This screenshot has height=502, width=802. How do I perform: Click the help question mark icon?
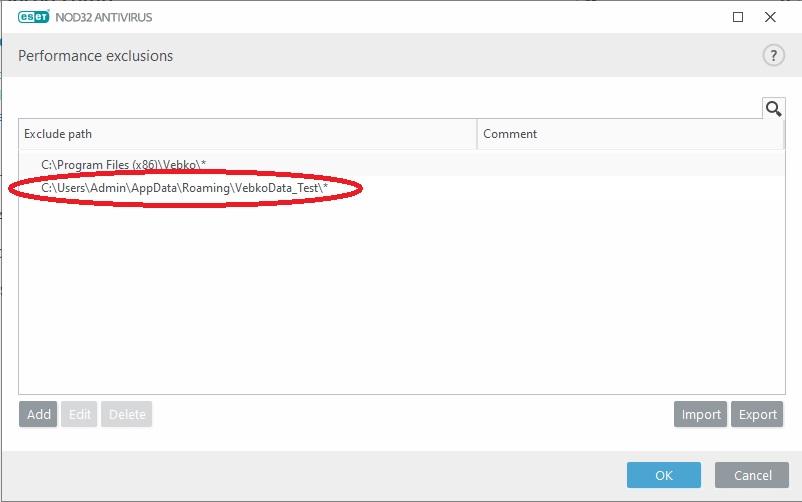[x=773, y=56]
